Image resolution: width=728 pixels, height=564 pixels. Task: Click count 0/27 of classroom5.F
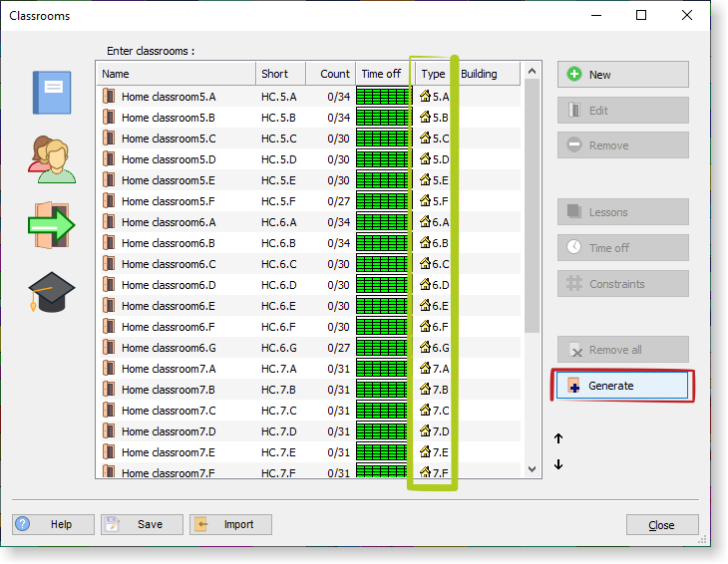[x=338, y=201]
